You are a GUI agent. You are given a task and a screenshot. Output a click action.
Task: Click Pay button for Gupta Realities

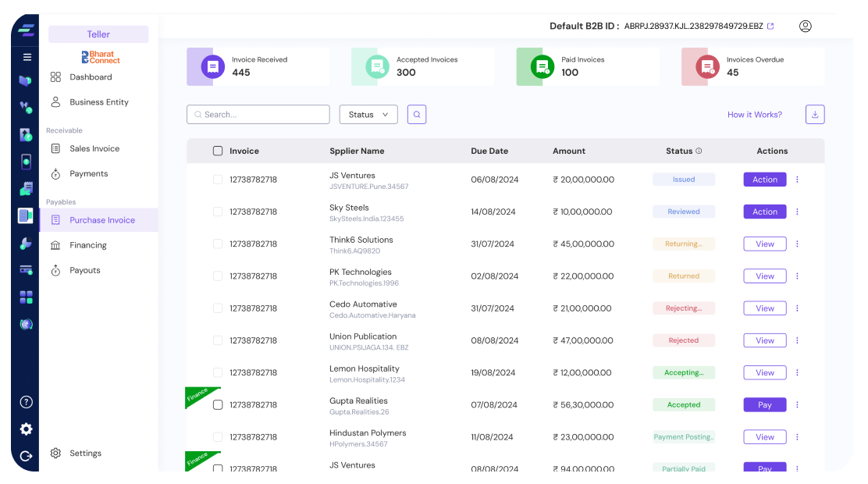(764, 405)
